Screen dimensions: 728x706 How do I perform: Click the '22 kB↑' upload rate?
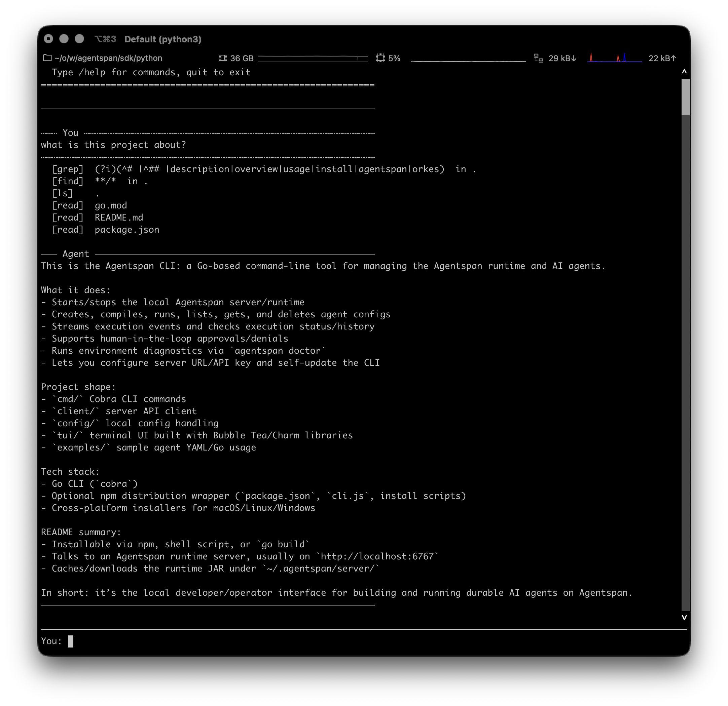662,58
